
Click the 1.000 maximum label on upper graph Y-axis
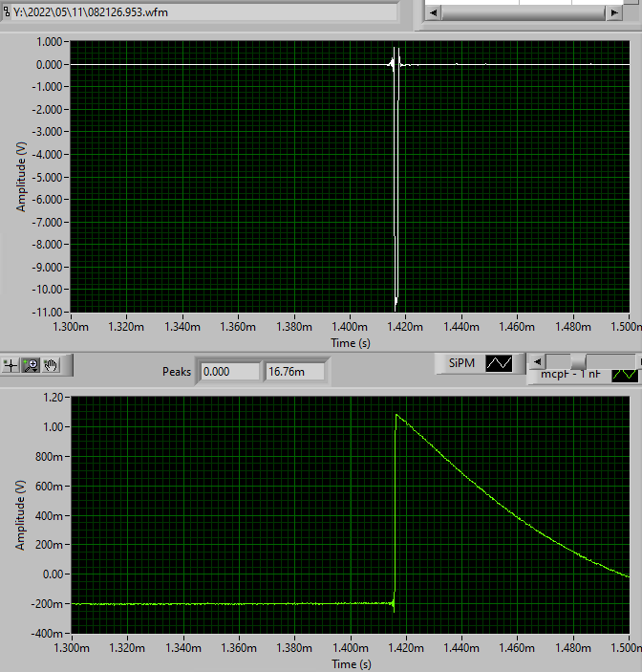coord(50,42)
